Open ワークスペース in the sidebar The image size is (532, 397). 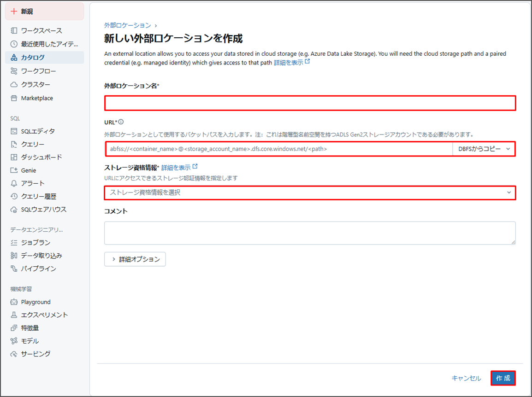[x=44, y=30]
